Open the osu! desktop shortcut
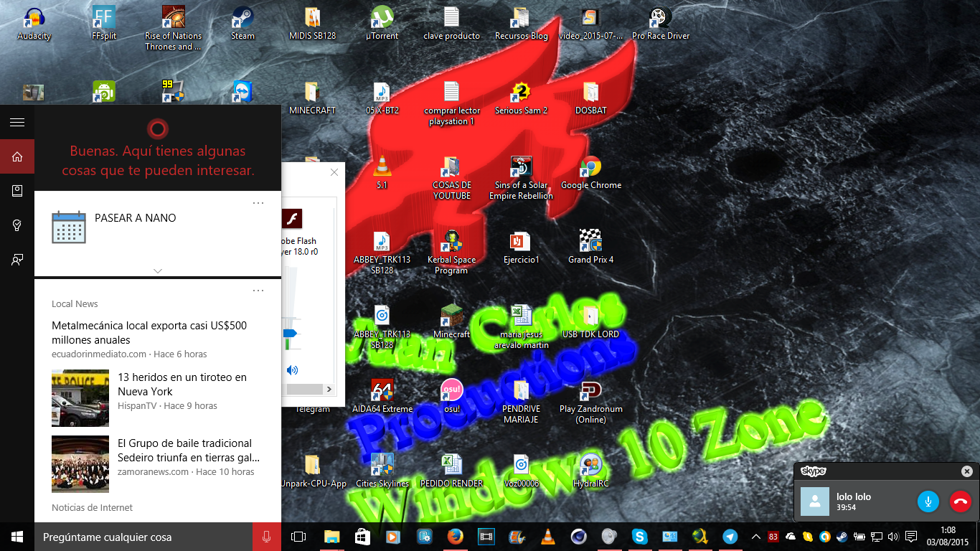980x551 pixels. point(451,397)
